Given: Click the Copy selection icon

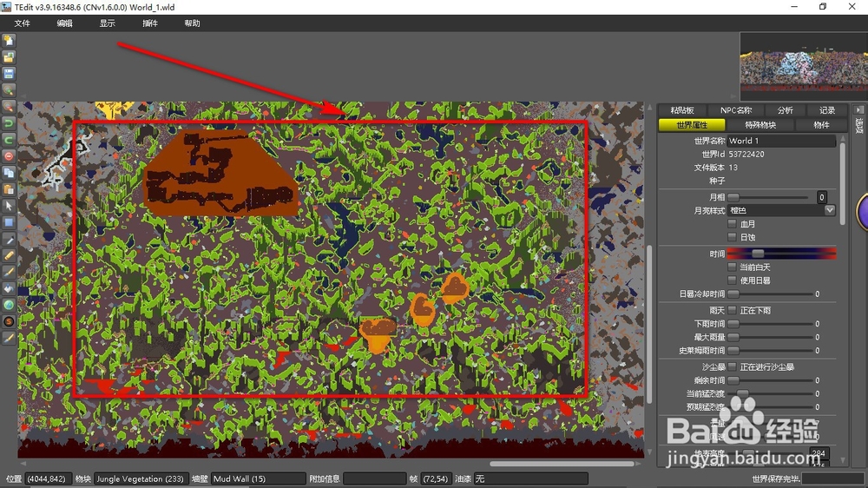Looking at the screenshot, I should [9, 173].
